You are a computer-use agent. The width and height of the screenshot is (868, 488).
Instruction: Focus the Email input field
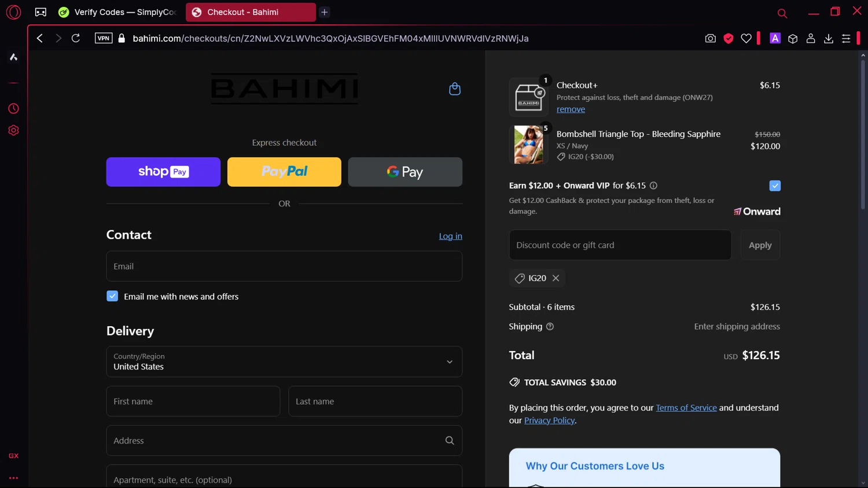[x=284, y=266]
